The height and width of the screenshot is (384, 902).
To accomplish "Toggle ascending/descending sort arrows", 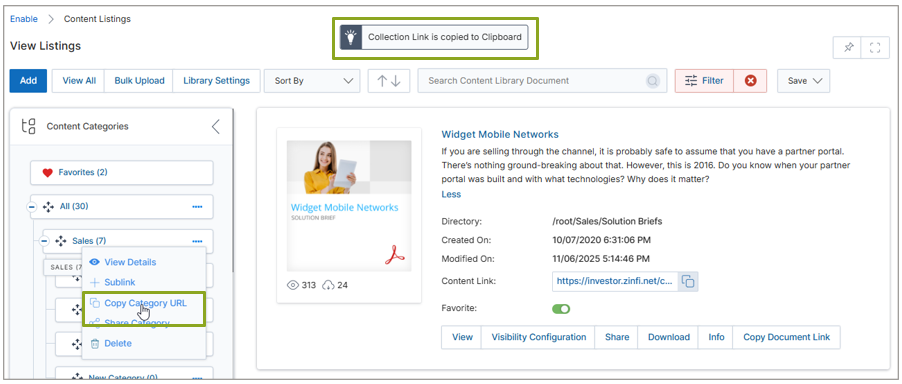I will 389,81.
